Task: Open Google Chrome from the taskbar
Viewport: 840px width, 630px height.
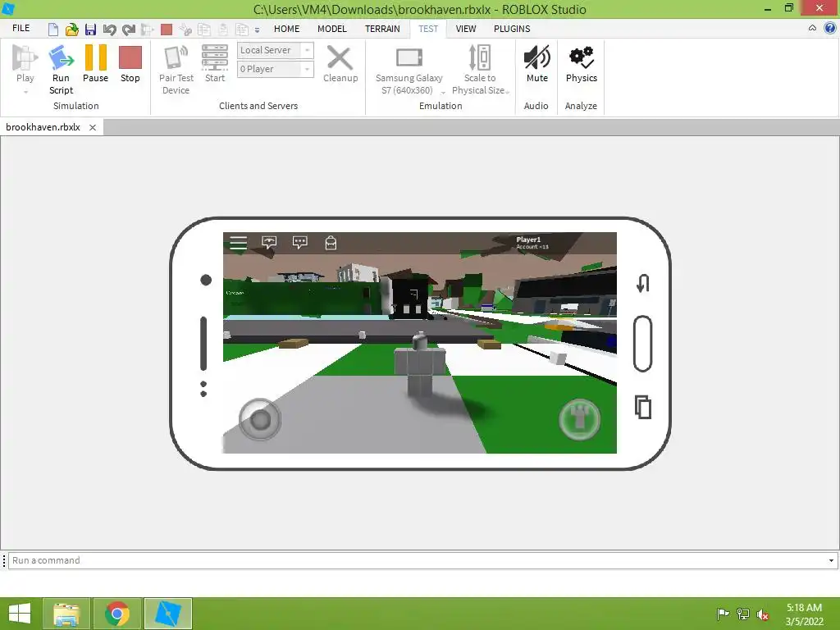Action: (117, 614)
